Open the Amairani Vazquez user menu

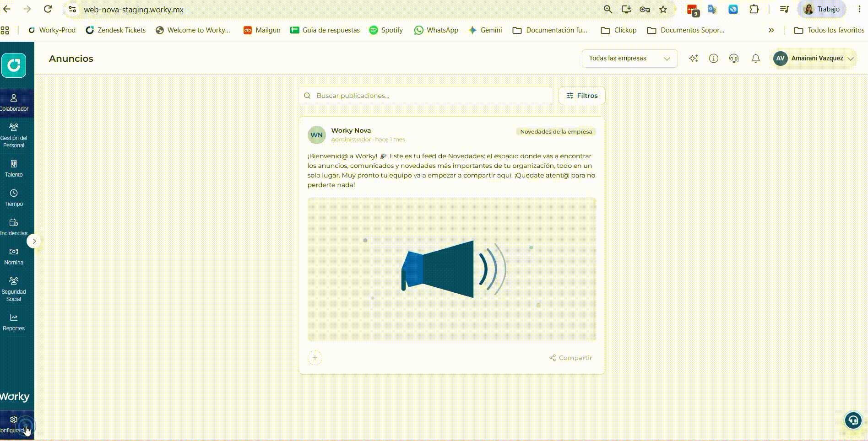click(x=814, y=59)
